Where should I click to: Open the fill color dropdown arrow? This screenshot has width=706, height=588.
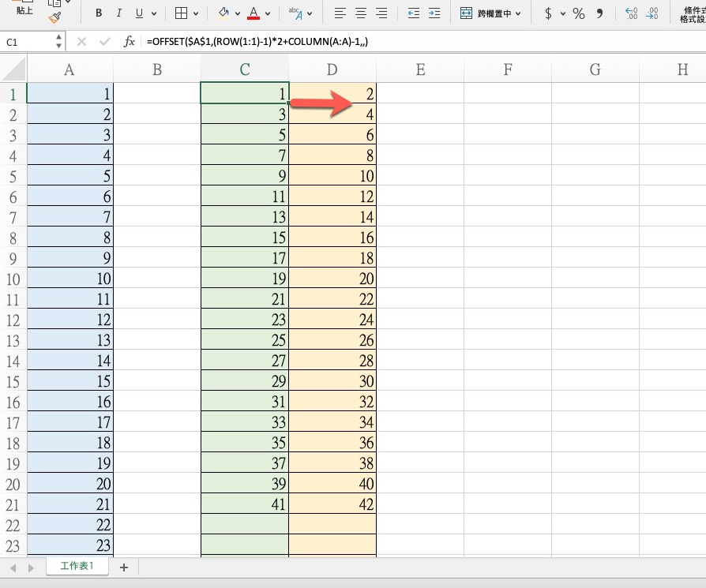click(x=237, y=14)
